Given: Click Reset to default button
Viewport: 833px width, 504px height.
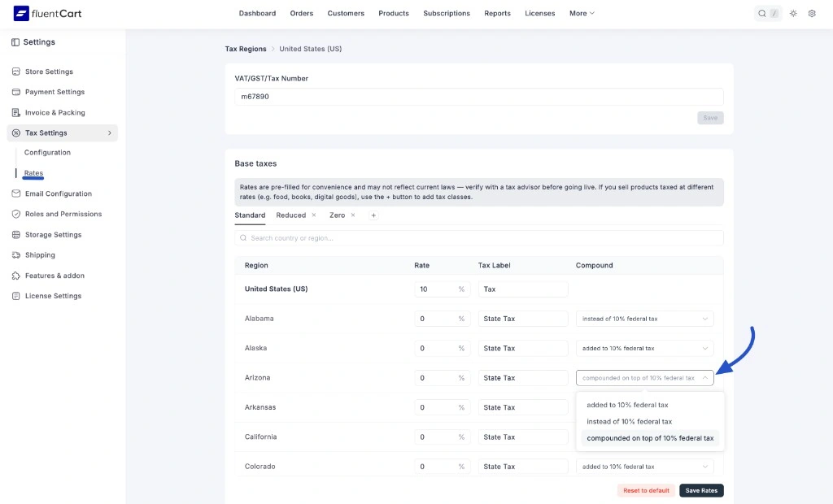Looking at the screenshot, I should (x=646, y=490).
